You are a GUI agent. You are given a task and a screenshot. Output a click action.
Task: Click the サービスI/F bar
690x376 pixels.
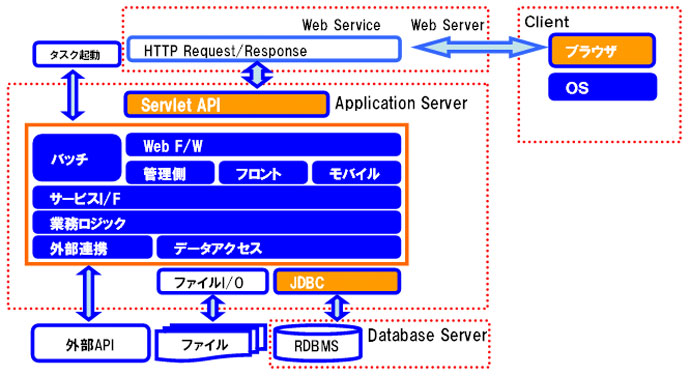pyautogui.click(x=217, y=198)
